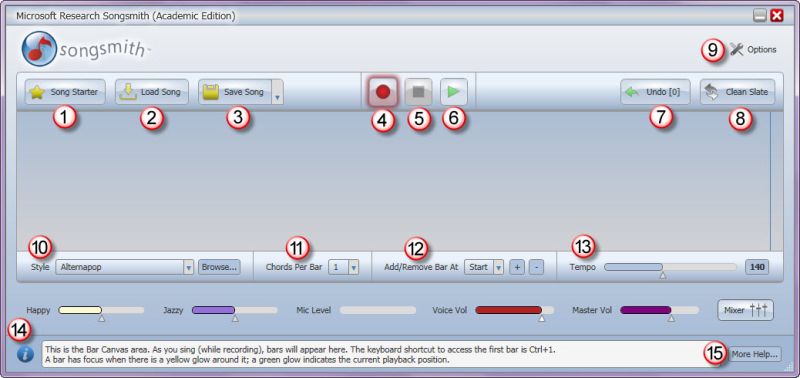Close the Songsmith window
This screenshot has width=800, height=378.
(x=777, y=16)
